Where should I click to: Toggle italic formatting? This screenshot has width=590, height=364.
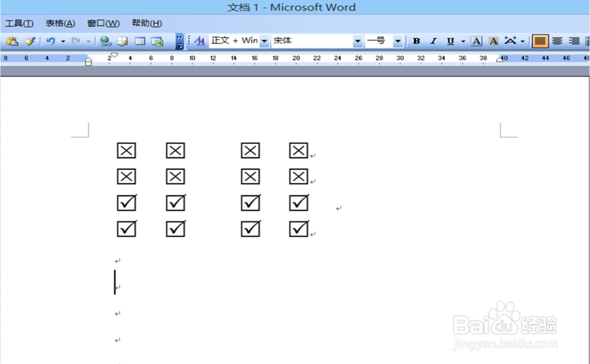point(433,41)
